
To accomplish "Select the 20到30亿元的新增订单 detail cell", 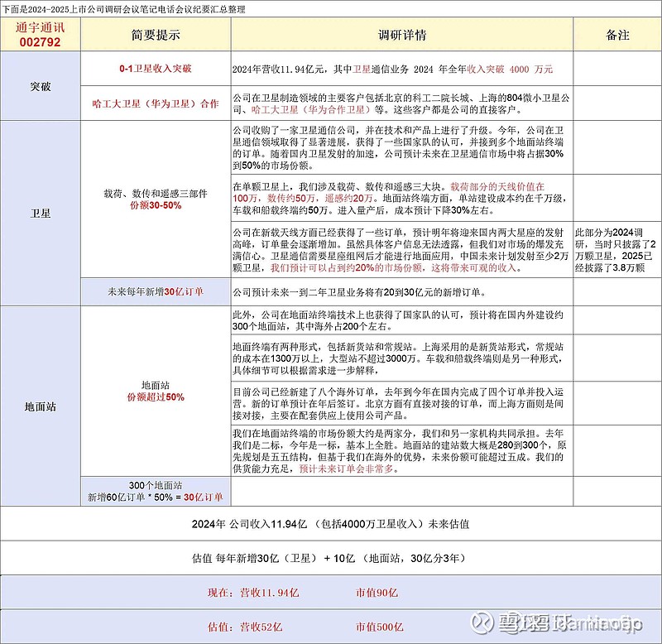I will coord(402,292).
